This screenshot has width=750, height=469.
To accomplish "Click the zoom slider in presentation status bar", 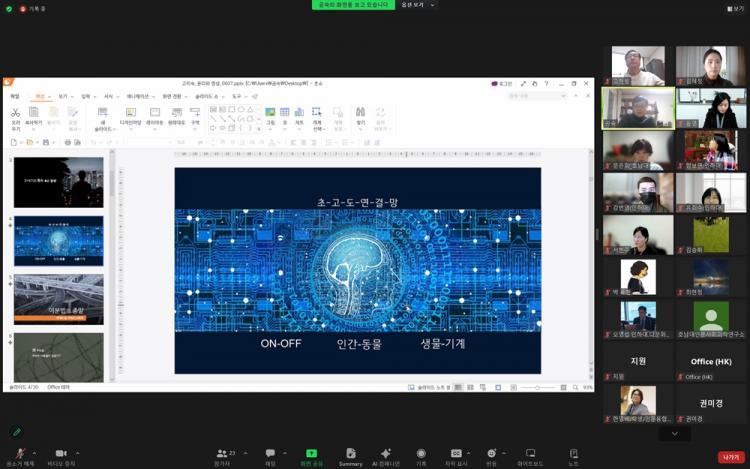I will 538,387.
